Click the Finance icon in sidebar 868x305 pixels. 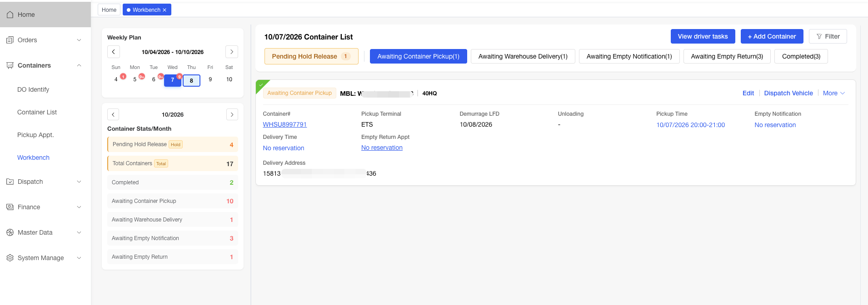(10, 207)
